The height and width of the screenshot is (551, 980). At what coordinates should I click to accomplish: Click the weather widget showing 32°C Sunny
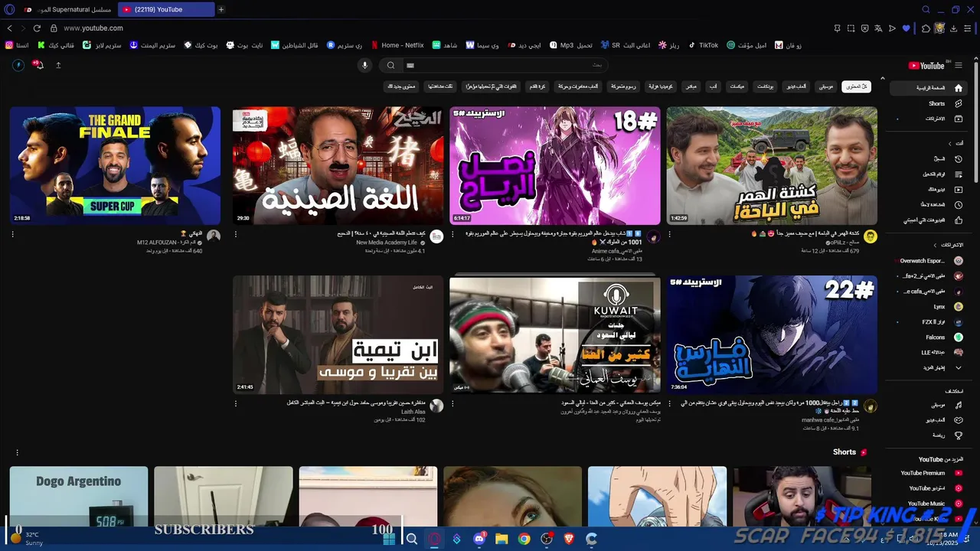[27, 539]
